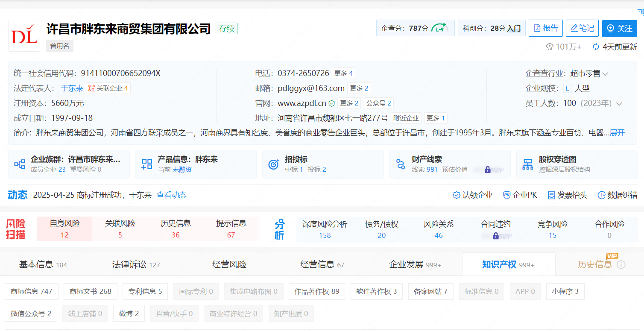The width and height of the screenshot is (644, 331).
Task: Open the 企业族群 card icon
Action: 20,164
